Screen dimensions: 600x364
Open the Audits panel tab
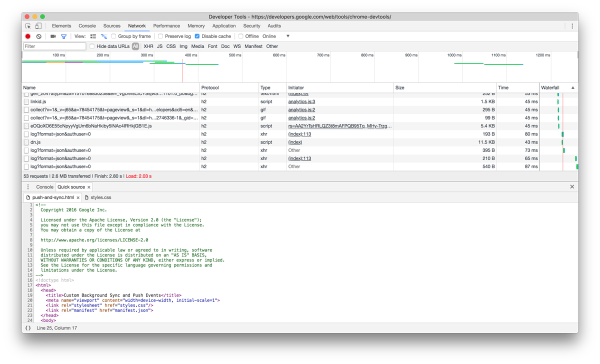pos(274,26)
